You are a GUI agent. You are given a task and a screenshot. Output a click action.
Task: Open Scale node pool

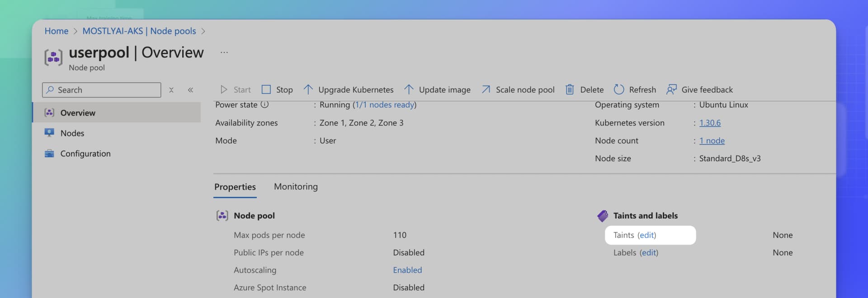(x=518, y=89)
